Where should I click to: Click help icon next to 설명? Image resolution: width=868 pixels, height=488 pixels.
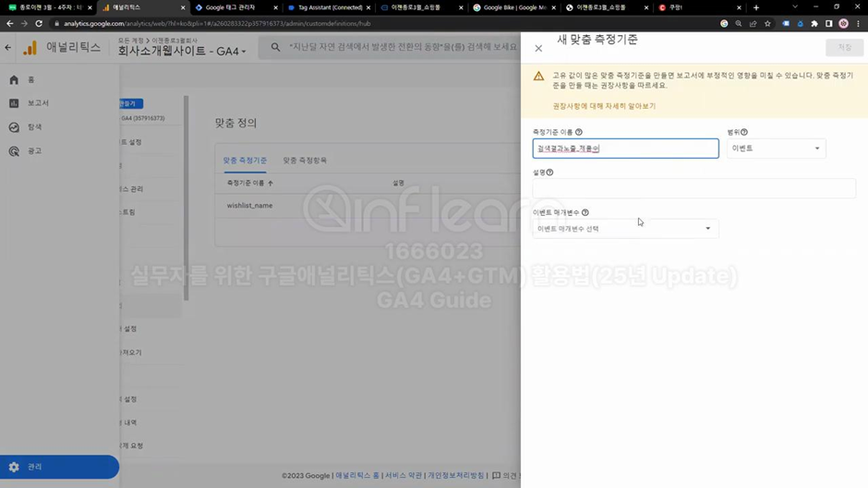(x=549, y=173)
